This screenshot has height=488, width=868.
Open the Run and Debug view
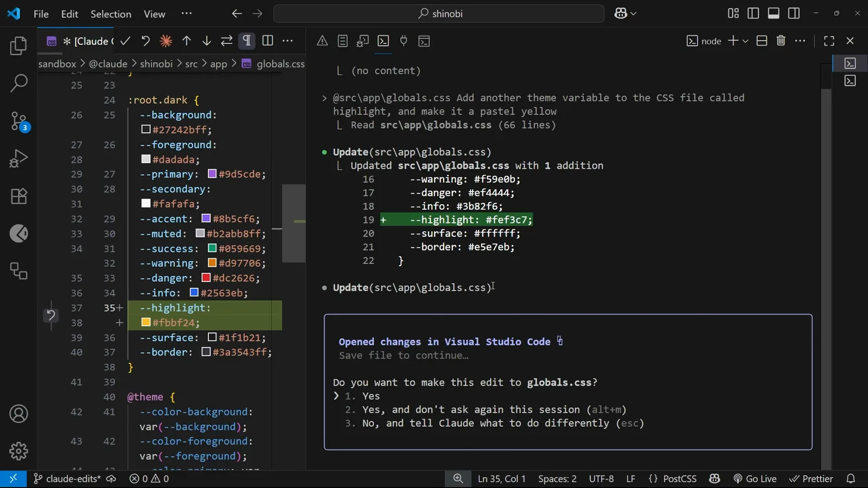[x=18, y=158]
